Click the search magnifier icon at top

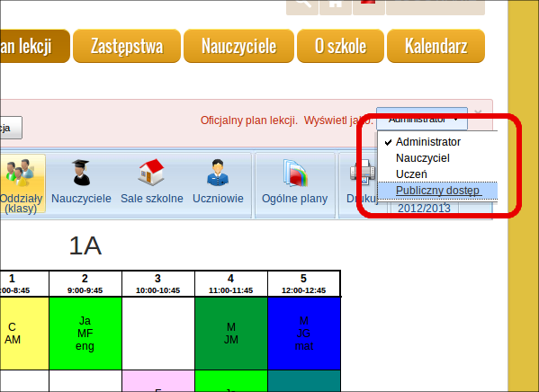tap(301, 5)
